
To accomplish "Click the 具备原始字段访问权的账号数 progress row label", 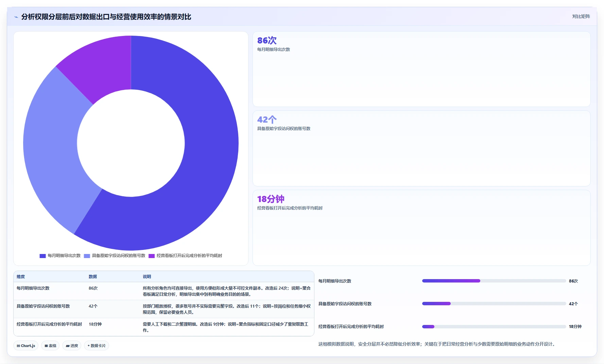I will [345, 304].
